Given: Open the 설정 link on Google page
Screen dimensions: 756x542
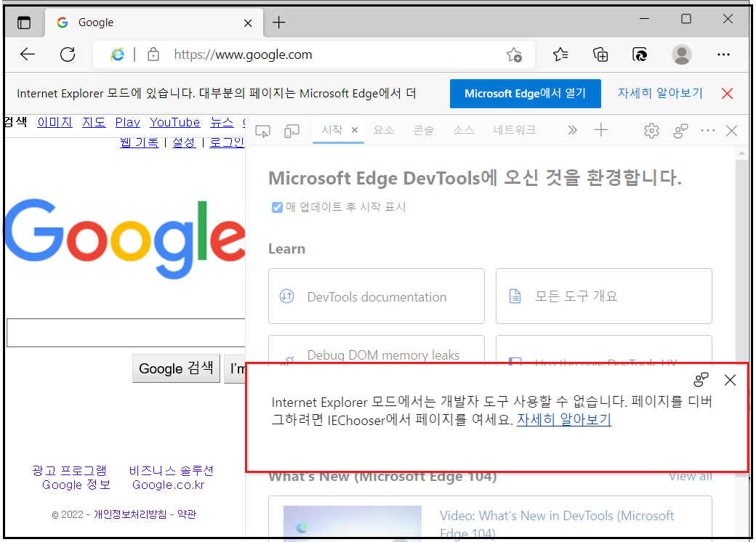Looking at the screenshot, I should (x=184, y=142).
